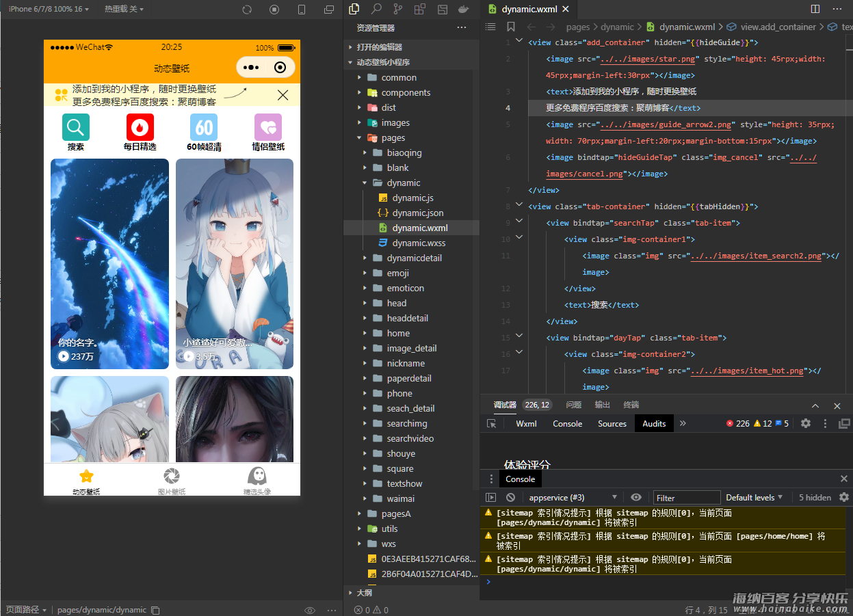This screenshot has height=616, width=853.
Task: Open the resource manager more-actions ellipsis
Action: coord(462,28)
